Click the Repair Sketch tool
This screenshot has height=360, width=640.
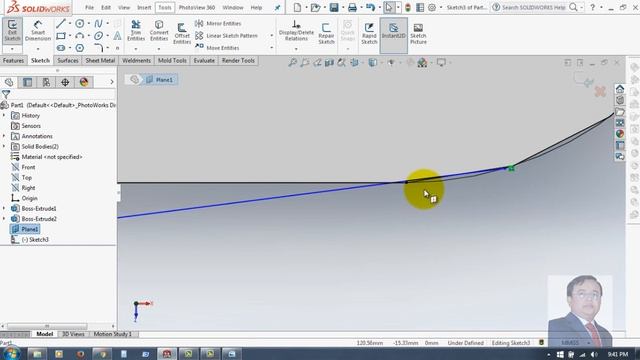(x=326, y=33)
